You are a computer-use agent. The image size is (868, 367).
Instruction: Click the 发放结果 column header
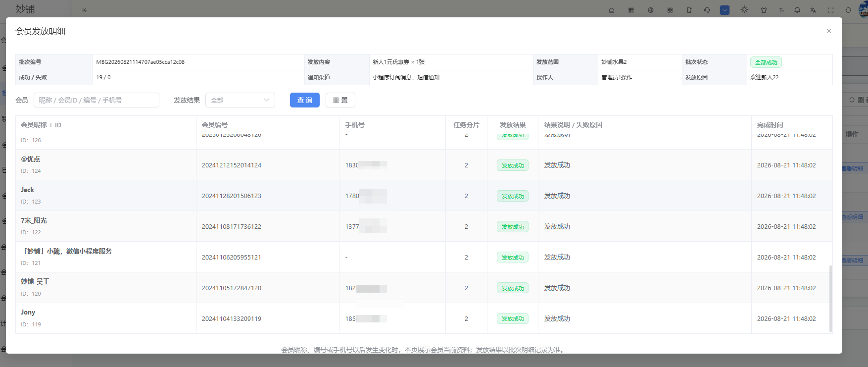pyautogui.click(x=513, y=125)
